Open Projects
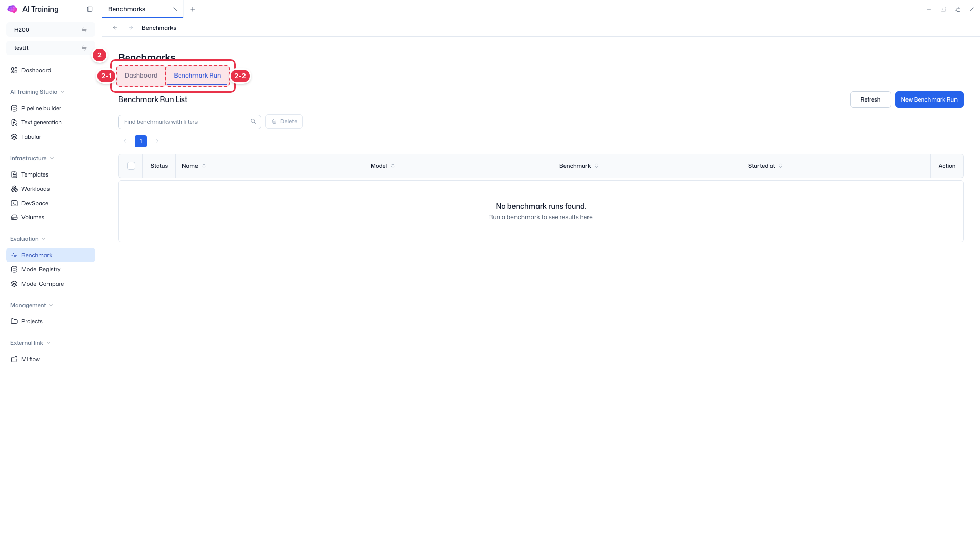Screen dimensions: 980x551 51,321
